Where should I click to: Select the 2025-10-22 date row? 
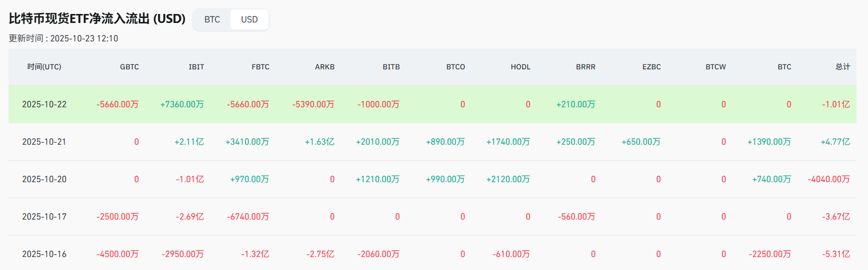[x=44, y=104]
